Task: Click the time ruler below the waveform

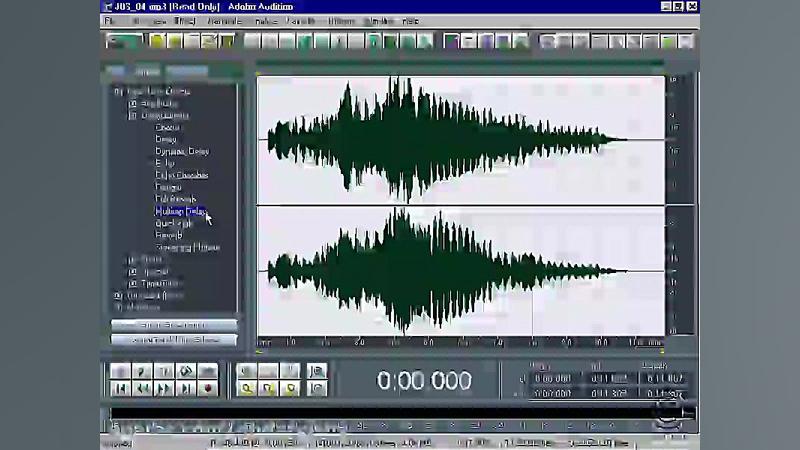Action: 461,342
